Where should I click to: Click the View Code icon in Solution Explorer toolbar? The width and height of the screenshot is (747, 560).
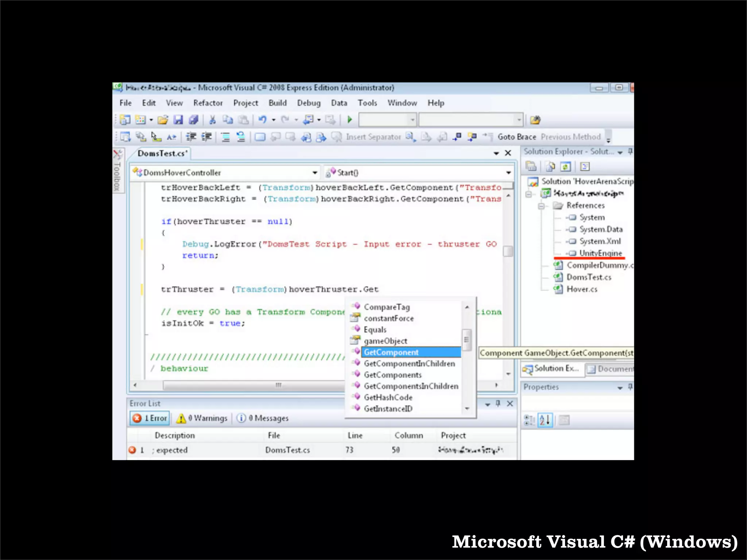(585, 167)
